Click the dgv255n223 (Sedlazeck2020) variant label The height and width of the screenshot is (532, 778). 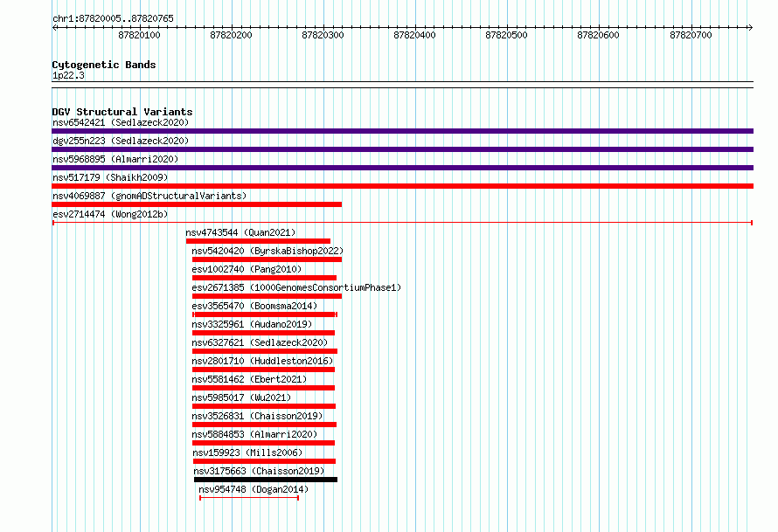[121, 141]
